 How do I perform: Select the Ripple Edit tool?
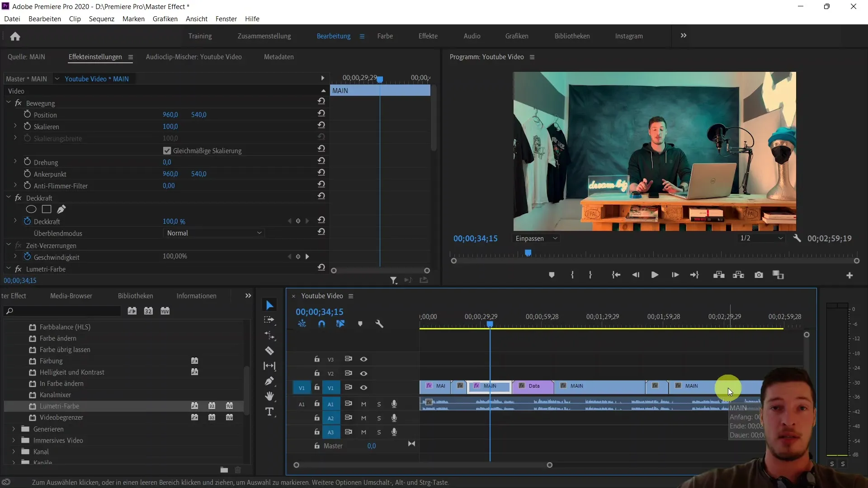[x=269, y=335]
